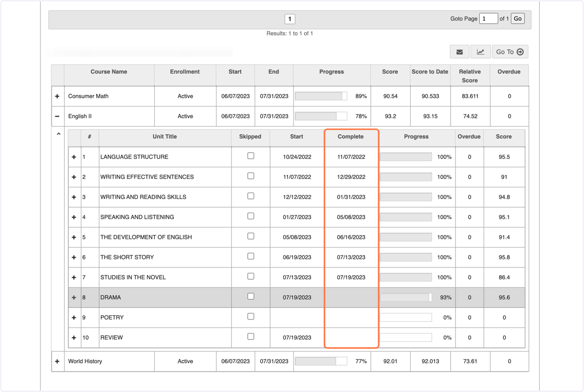This screenshot has width=584, height=392.
Task: Click the POETRY 0% progress bar
Action: 406,318
